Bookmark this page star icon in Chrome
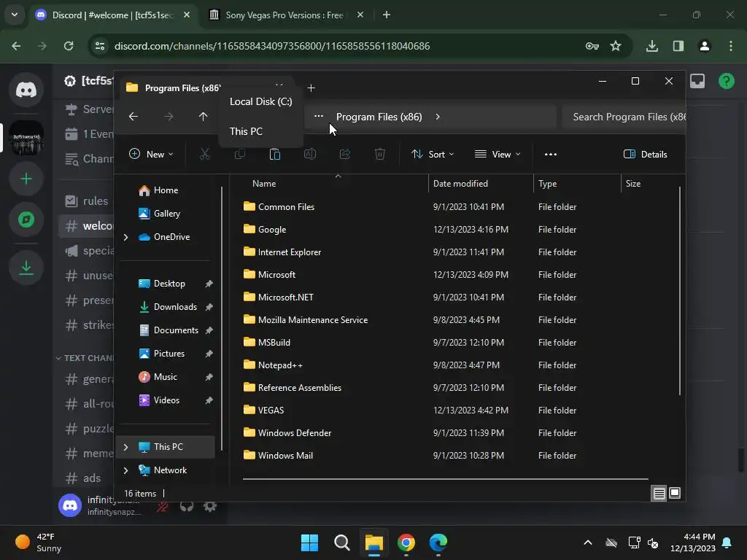 click(616, 46)
